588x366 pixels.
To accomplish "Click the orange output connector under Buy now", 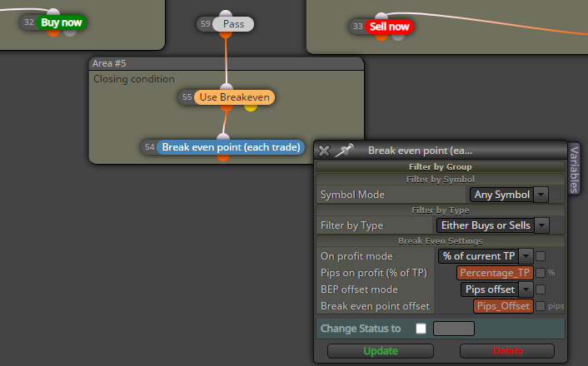I will click(x=53, y=32).
